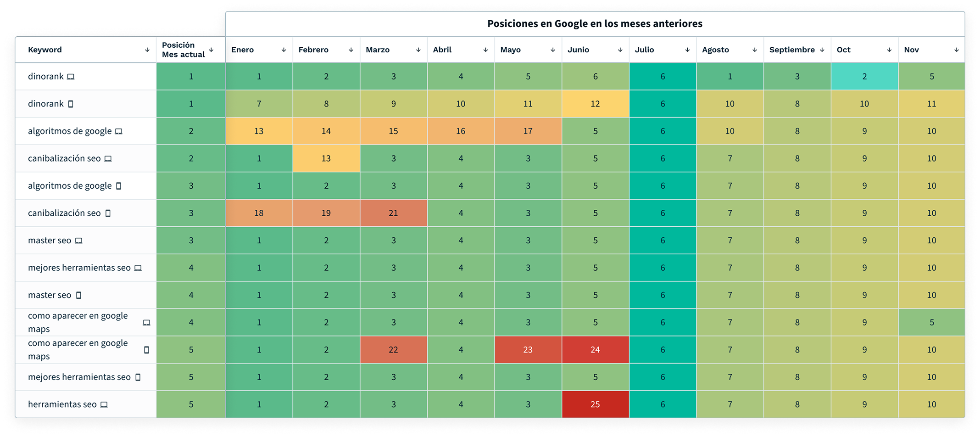The width and height of the screenshot is (980, 437).
Task: Sort the table by the Keyword column
Action: tap(146, 50)
